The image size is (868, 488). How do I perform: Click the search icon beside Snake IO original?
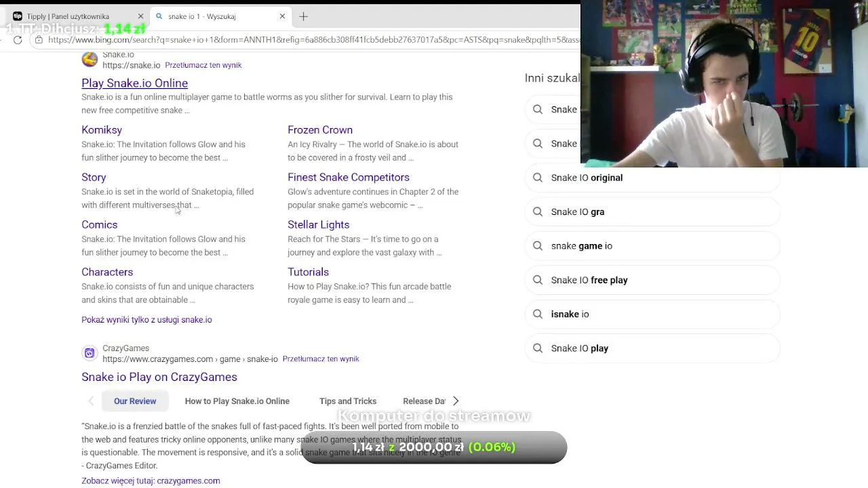[538, 178]
